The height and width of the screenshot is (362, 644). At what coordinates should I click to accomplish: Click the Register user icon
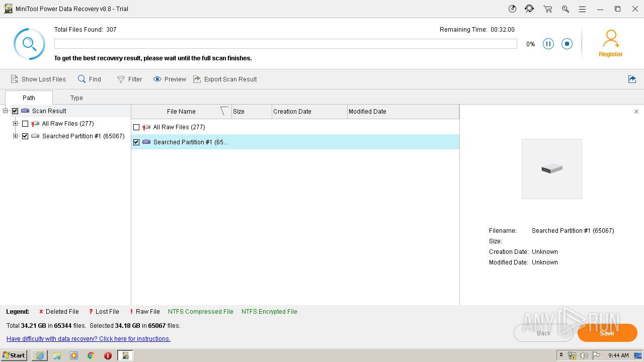611,43
